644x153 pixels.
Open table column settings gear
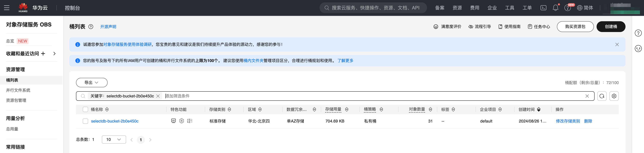click(x=614, y=96)
